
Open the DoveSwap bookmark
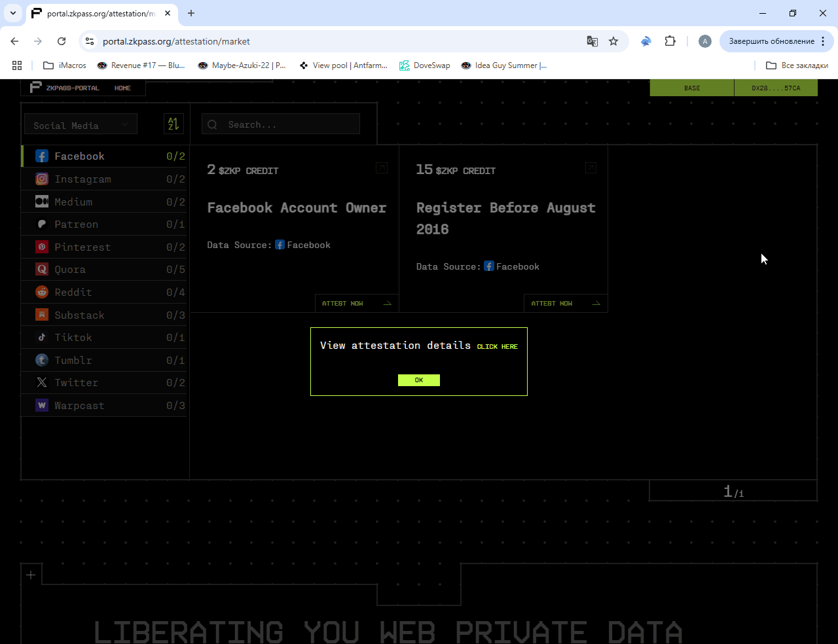pos(425,65)
